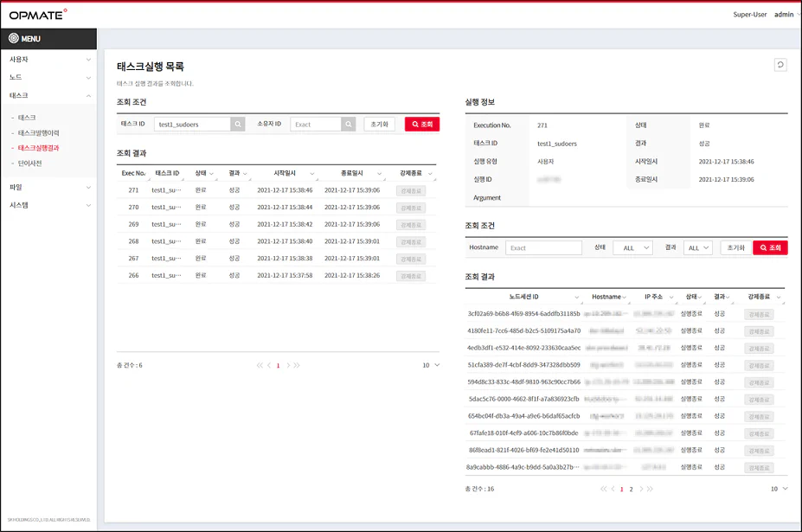Image resolution: width=802 pixels, height=532 pixels.
Task: Collapse the 태스크 sidebar section
Action: 48,96
